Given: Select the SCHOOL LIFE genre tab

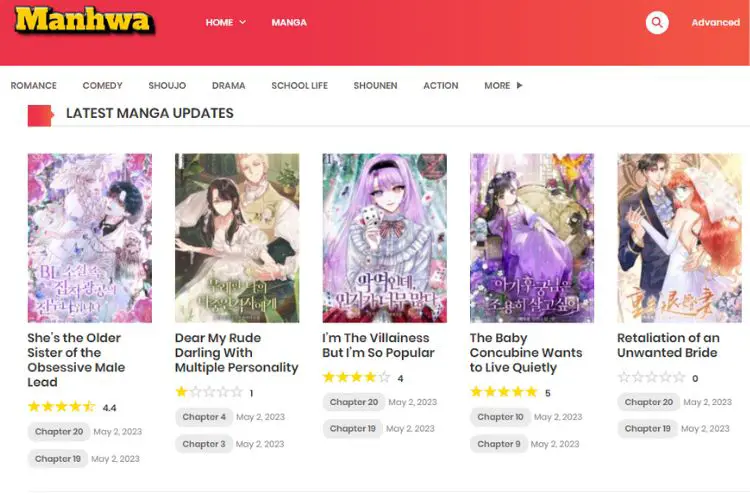Looking at the screenshot, I should (299, 86).
